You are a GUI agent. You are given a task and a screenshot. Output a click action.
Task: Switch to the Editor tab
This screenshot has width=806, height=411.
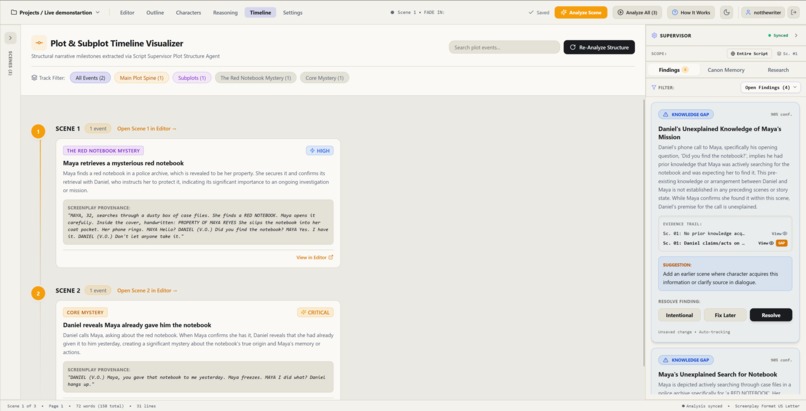[127, 12]
